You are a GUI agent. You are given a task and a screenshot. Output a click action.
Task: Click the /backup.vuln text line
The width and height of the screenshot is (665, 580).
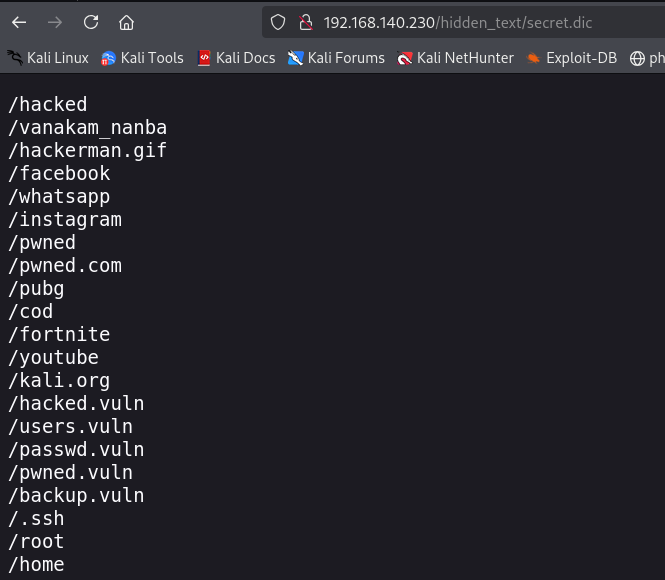click(76, 496)
